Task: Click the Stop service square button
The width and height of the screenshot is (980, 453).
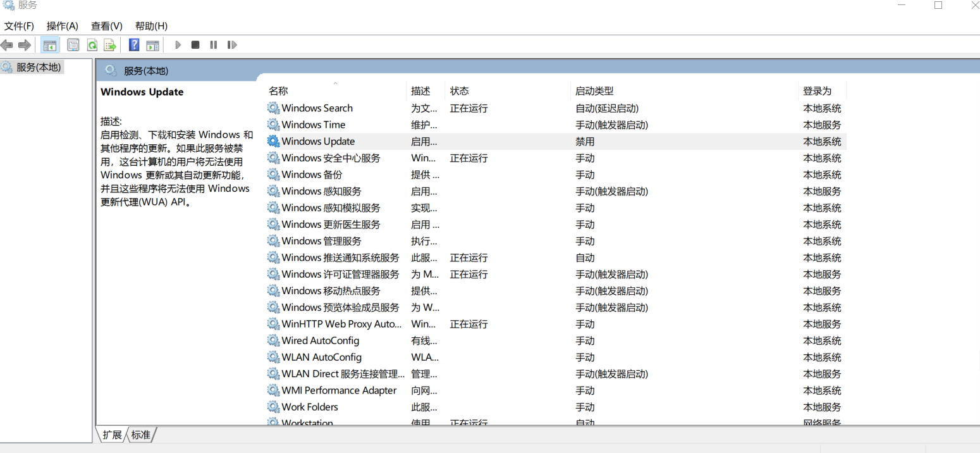Action: (195, 45)
